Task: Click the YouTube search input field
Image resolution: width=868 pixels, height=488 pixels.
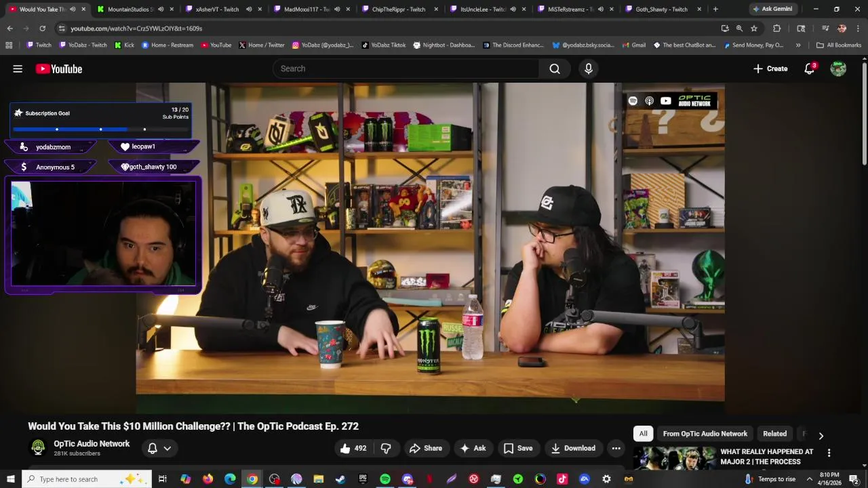Action: 406,68
